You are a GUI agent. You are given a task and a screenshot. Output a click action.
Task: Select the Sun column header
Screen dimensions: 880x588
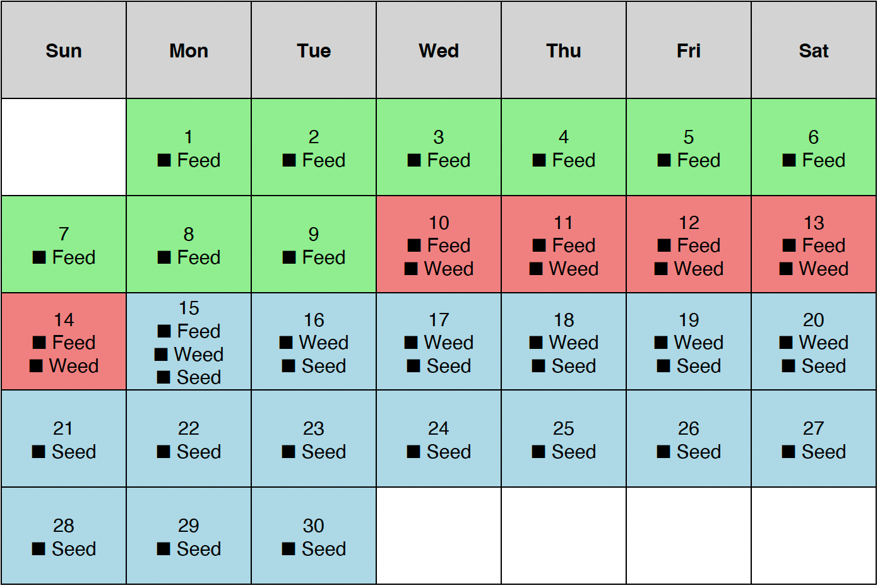(x=64, y=50)
